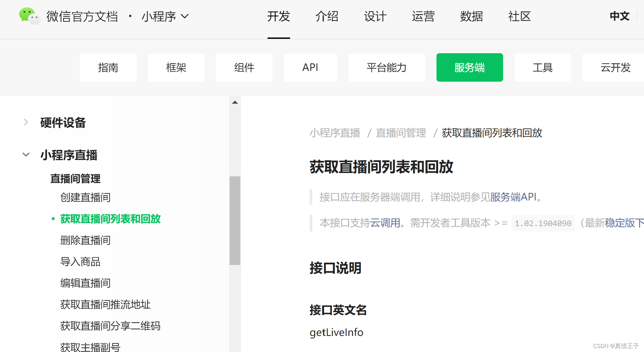Open 获取主播副号 in the sidebar

90,347
